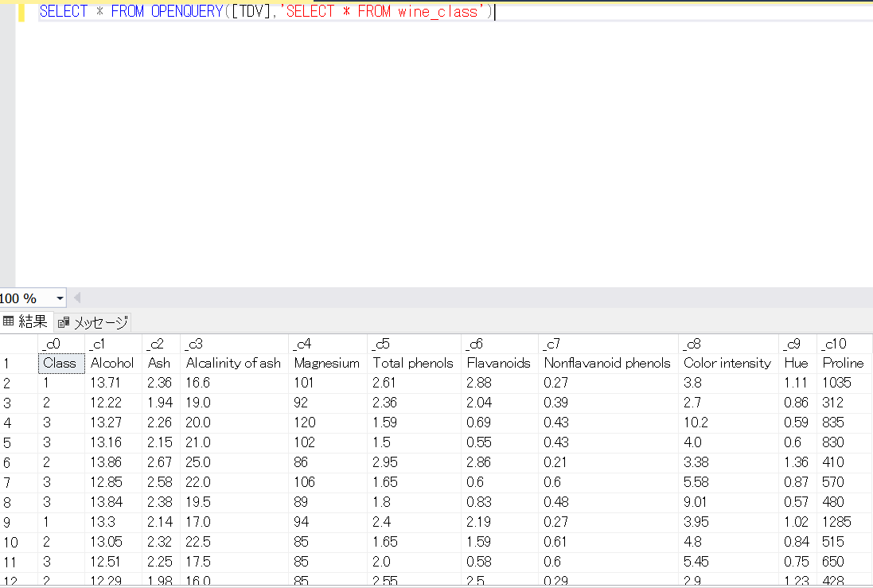Click the 'Flavanoids' cell

point(500,363)
